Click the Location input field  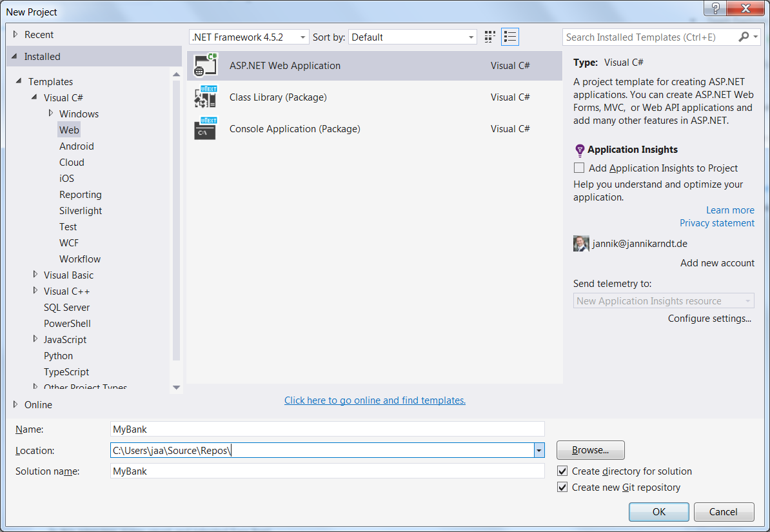tap(322, 450)
